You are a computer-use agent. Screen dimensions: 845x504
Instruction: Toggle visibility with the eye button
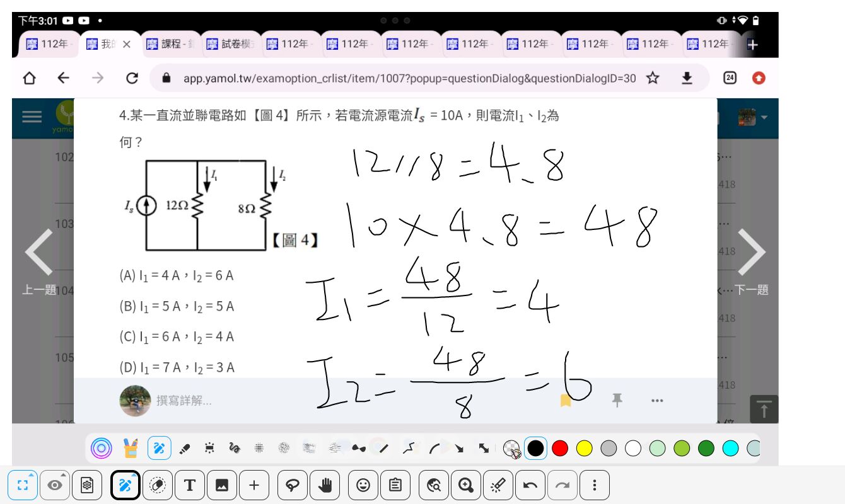[x=55, y=485]
